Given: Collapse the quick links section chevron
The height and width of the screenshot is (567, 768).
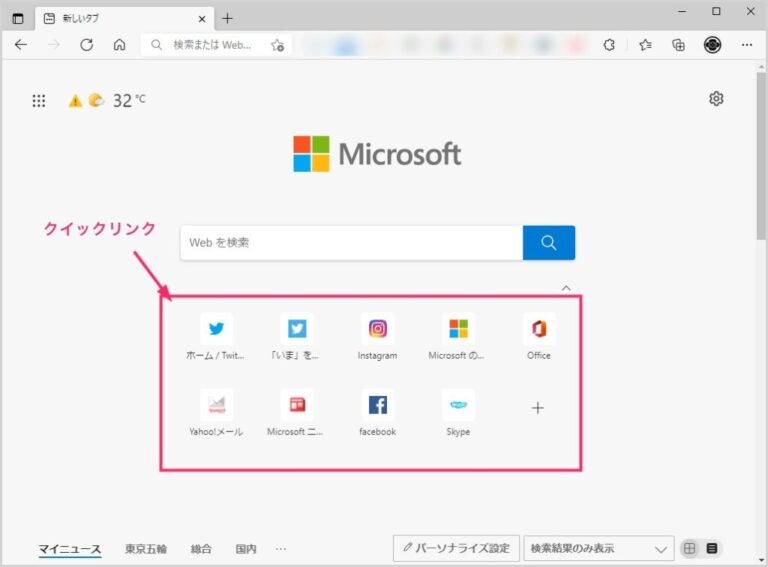Looking at the screenshot, I should click(566, 288).
